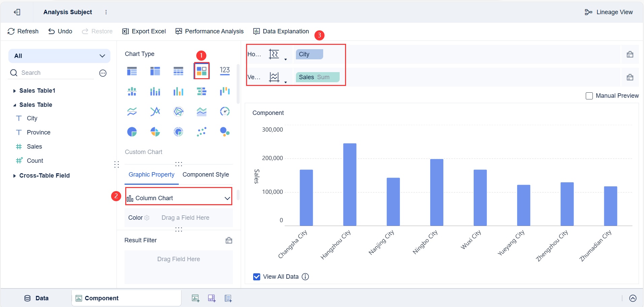This screenshot has width=644, height=307.
Task: Click the search more options icon
Action: tap(103, 73)
